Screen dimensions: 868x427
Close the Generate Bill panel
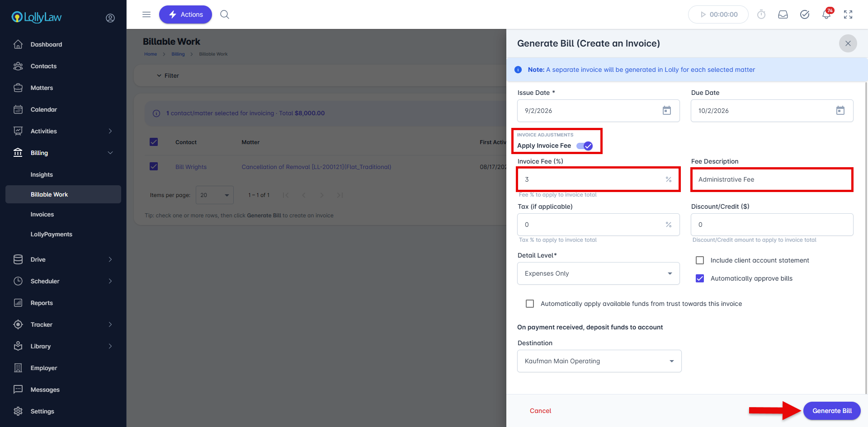pyautogui.click(x=848, y=43)
